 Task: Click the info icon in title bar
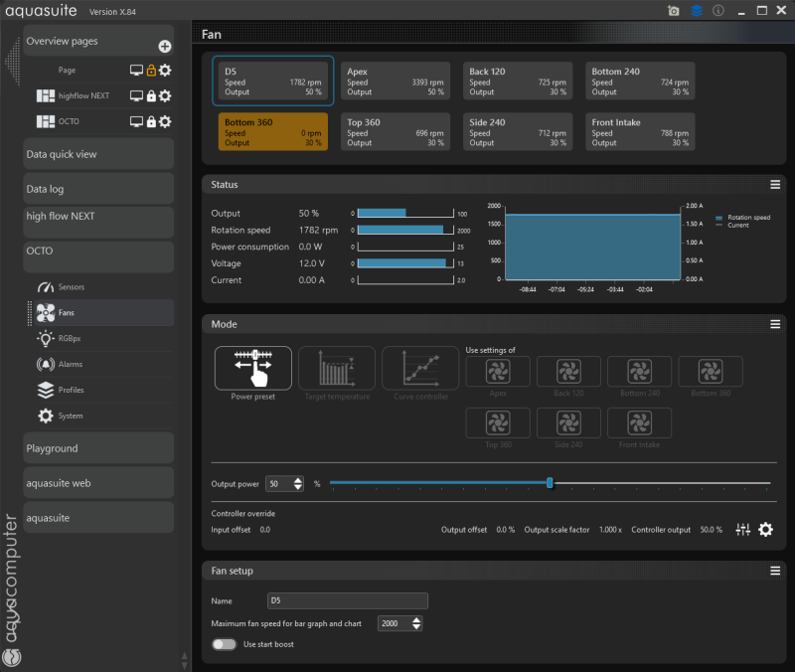point(718,11)
